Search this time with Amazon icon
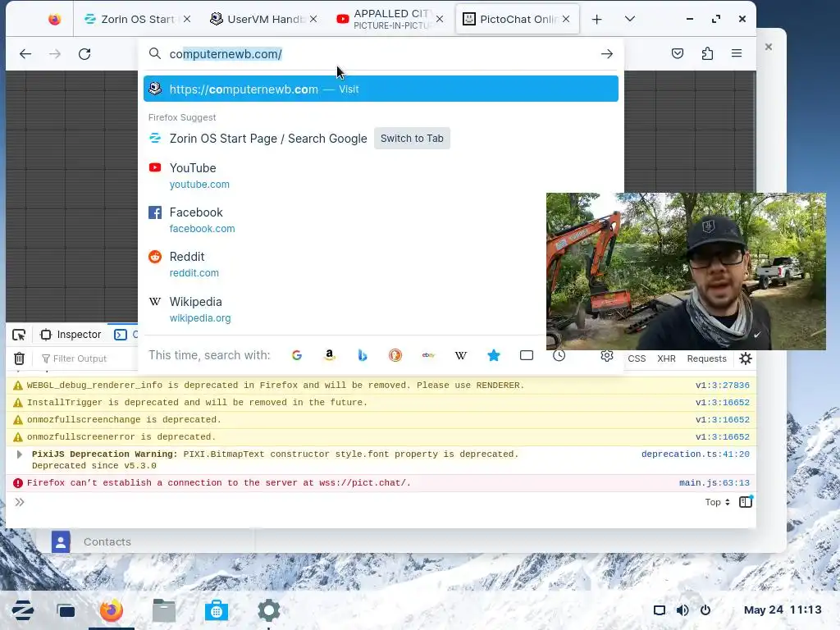 (x=330, y=355)
